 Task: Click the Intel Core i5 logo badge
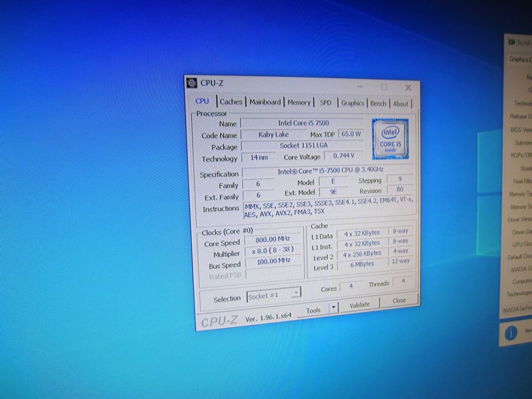click(x=390, y=139)
